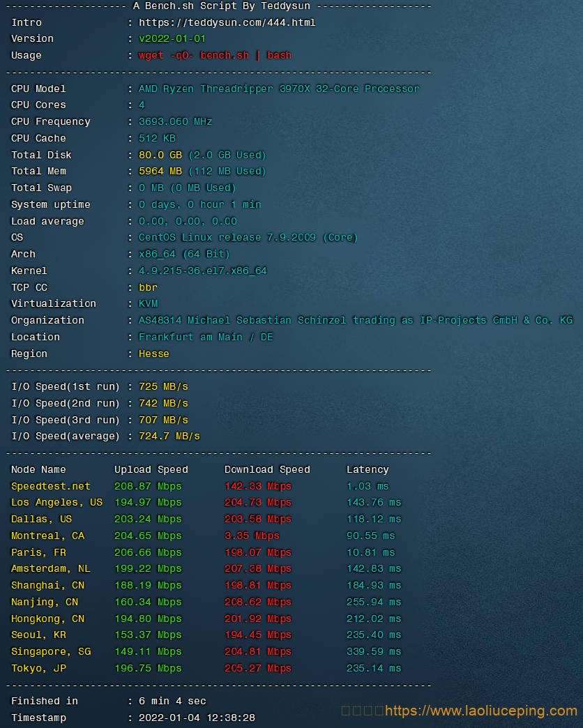Click the wget -qO- bench.sh | bash command
Image resolution: width=583 pixels, height=728 pixels.
(x=215, y=55)
